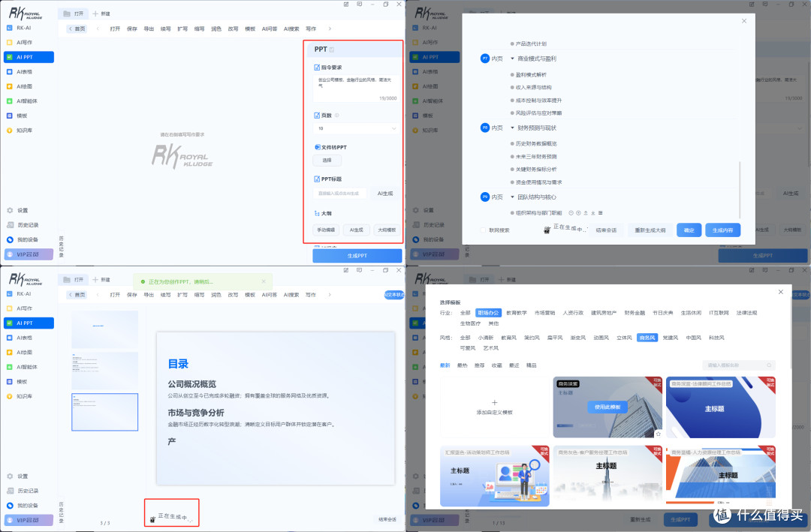The image size is (811, 532).
Task: Select the 职场办公 industry filter
Action: coord(488,313)
